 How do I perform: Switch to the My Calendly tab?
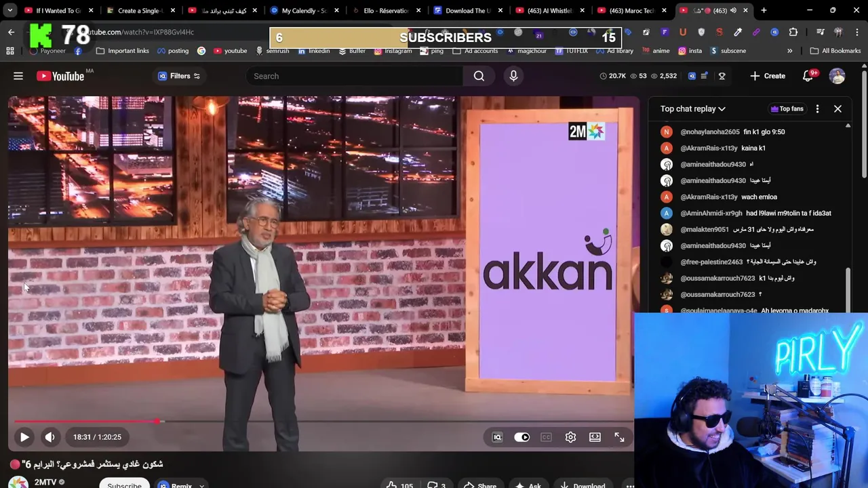(303, 10)
